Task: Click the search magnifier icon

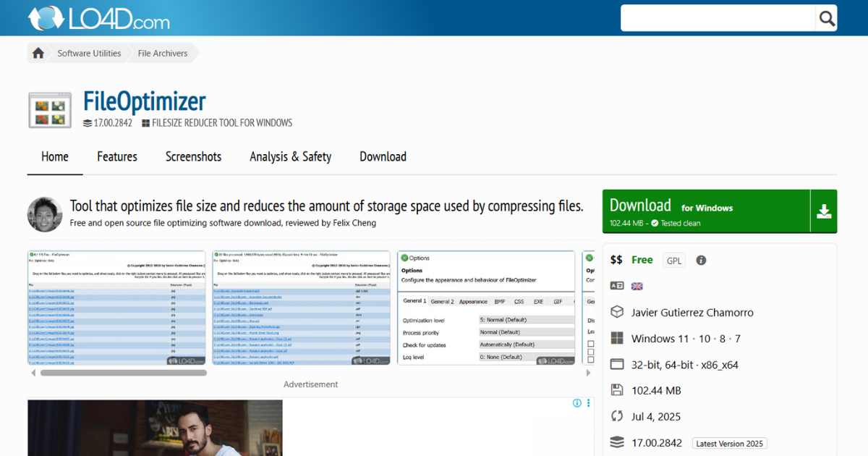Action: (826, 17)
